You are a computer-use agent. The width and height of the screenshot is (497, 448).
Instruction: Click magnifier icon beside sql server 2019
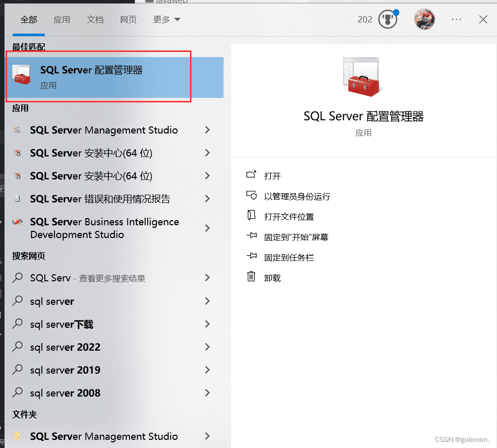[x=17, y=370]
